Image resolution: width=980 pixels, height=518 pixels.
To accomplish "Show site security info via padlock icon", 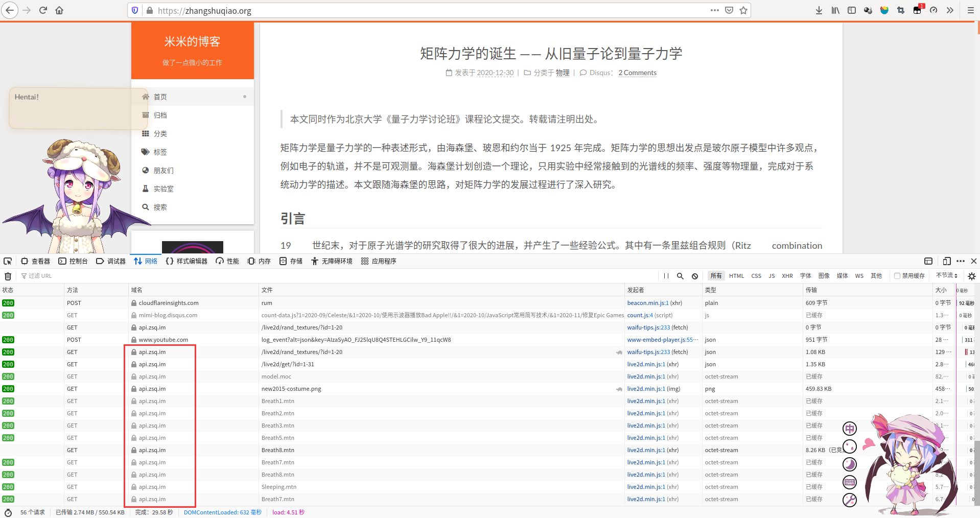I will tap(150, 10).
